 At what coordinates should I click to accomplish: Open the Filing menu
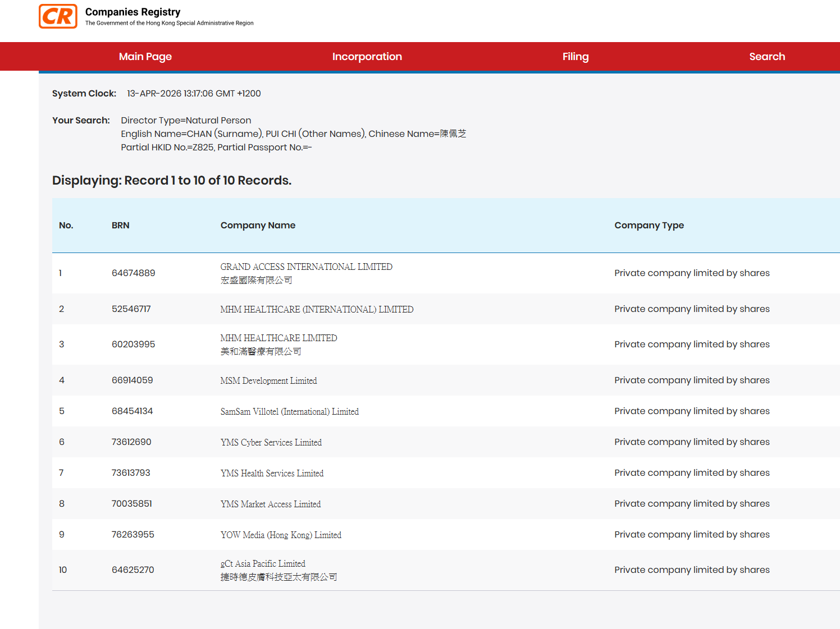pos(575,57)
